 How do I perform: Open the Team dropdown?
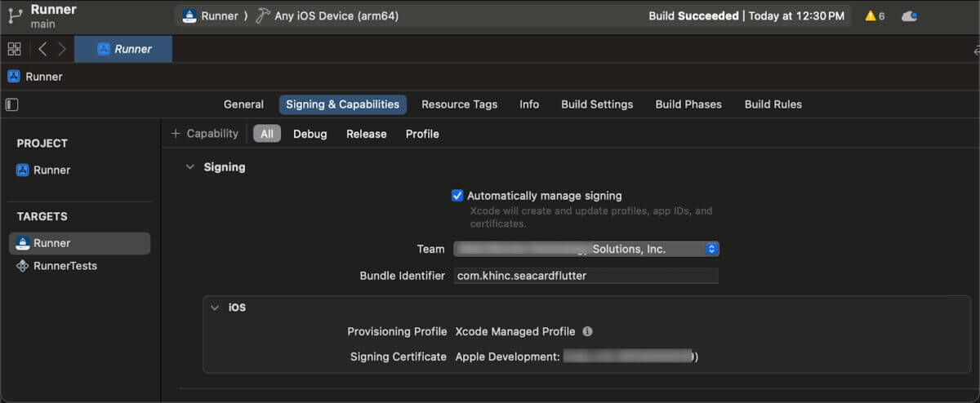click(586, 249)
